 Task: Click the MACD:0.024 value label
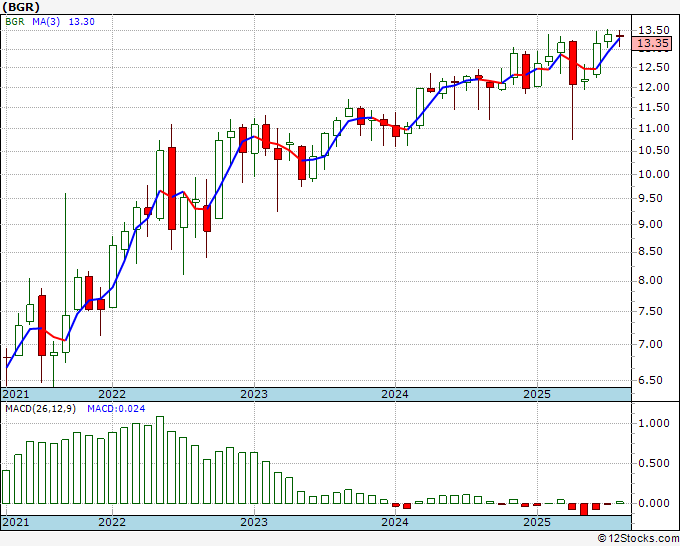pos(116,409)
